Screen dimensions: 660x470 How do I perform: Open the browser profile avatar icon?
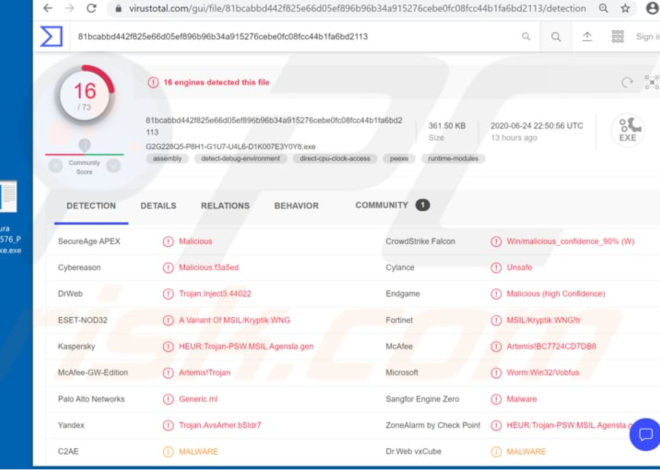click(x=652, y=8)
